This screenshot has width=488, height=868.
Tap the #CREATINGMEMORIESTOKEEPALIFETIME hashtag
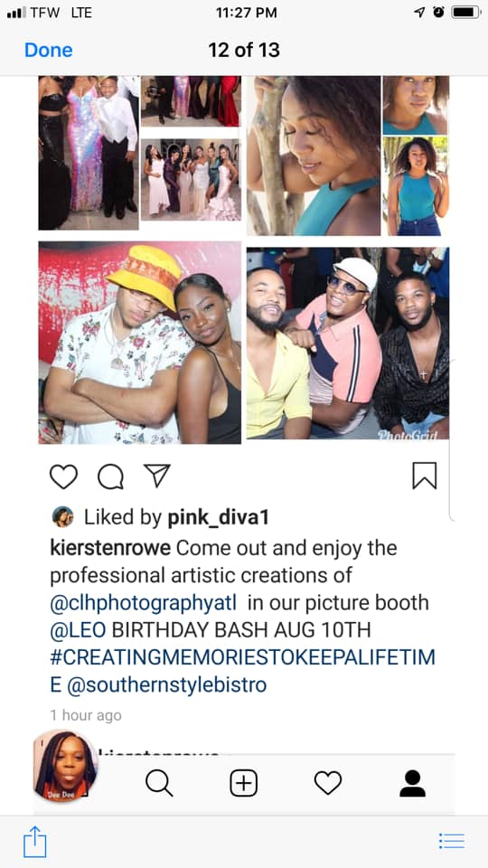coord(242,672)
